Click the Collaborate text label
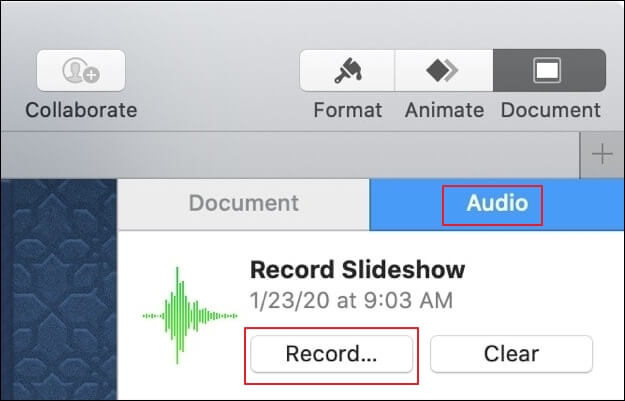 [x=81, y=110]
